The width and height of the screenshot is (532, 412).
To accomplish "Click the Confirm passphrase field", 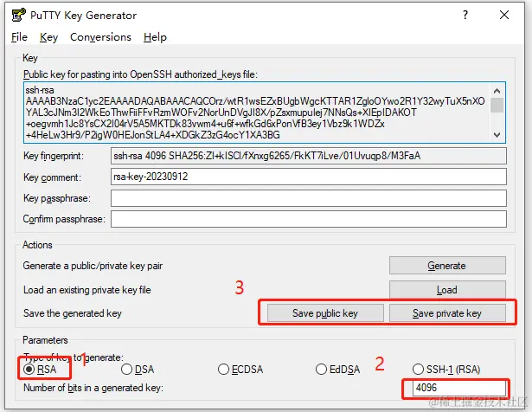I will tap(309, 219).
